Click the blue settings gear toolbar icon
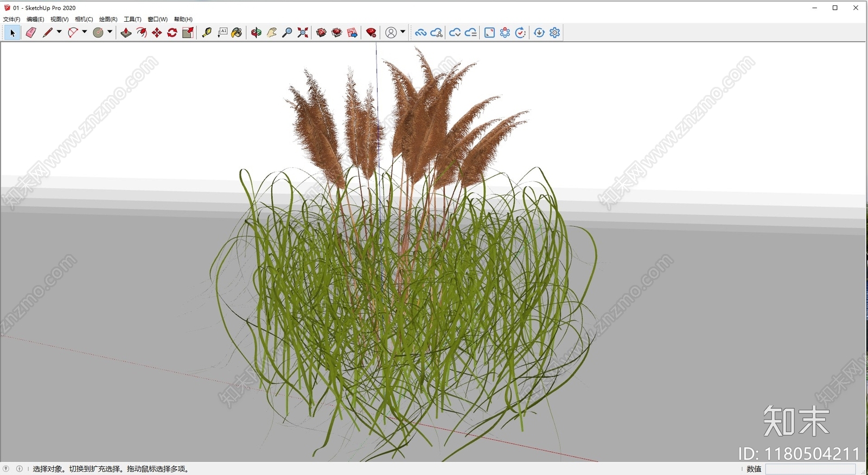 click(x=554, y=33)
